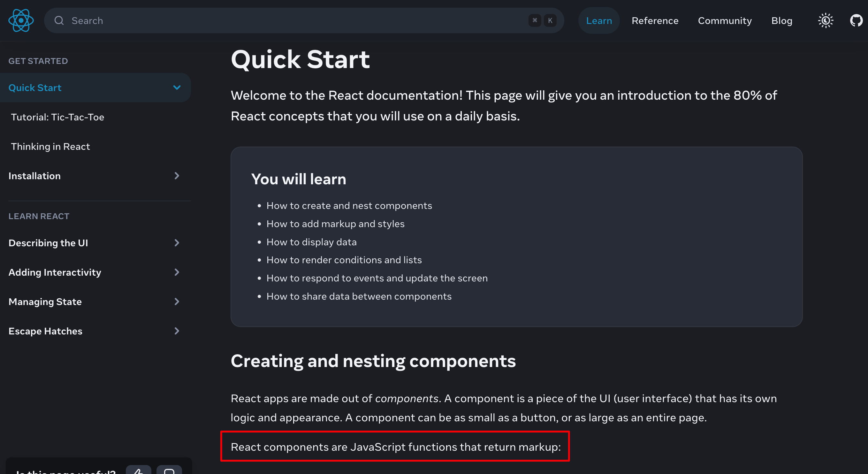
Task: Select Quick Start in sidebar
Action: click(x=95, y=88)
